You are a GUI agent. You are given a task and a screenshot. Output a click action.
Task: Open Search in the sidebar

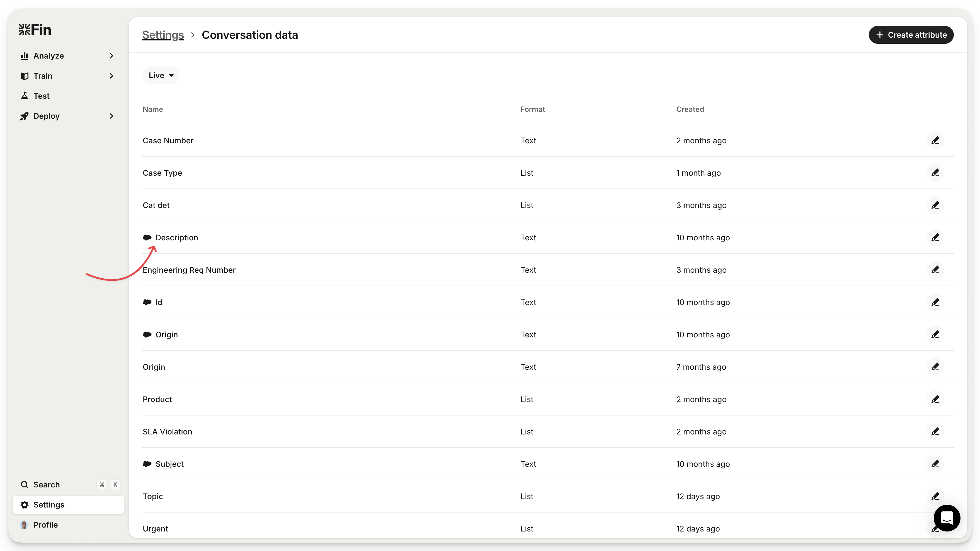47,484
